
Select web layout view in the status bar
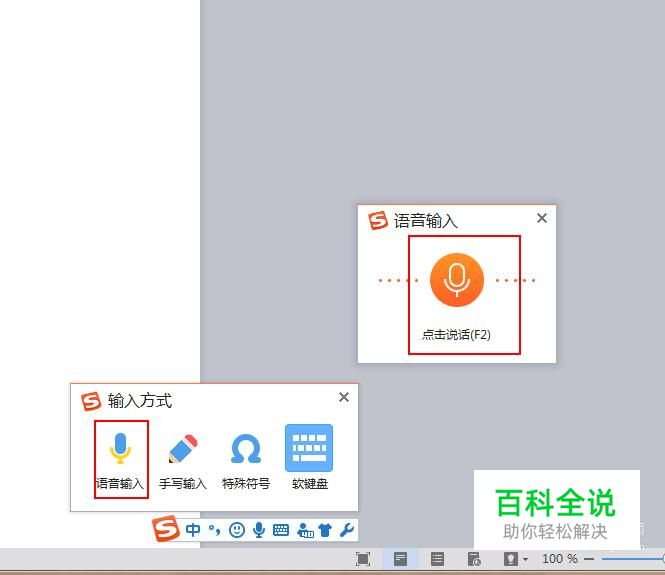coord(474,559)
